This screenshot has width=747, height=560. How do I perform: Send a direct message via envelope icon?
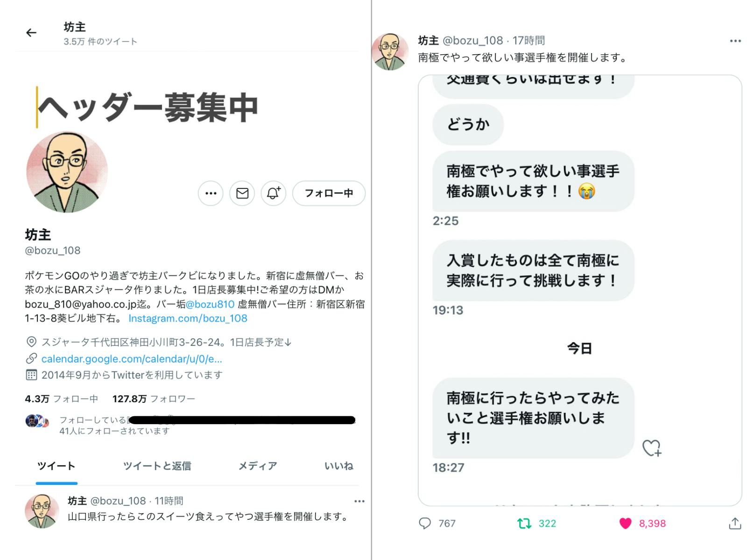coord(242,193)
